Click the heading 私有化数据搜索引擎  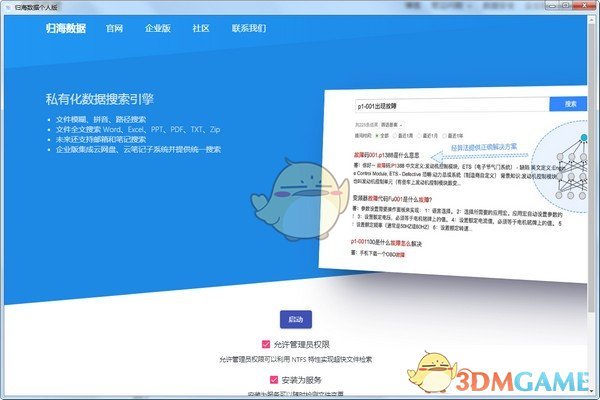pyautogui.click(x=99, y=99)
